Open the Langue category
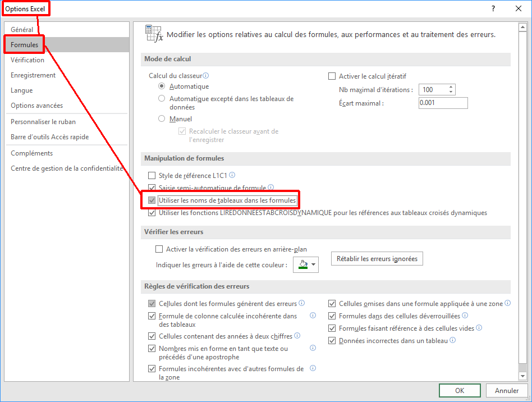The image size is (532, 402). pos(22,90)
